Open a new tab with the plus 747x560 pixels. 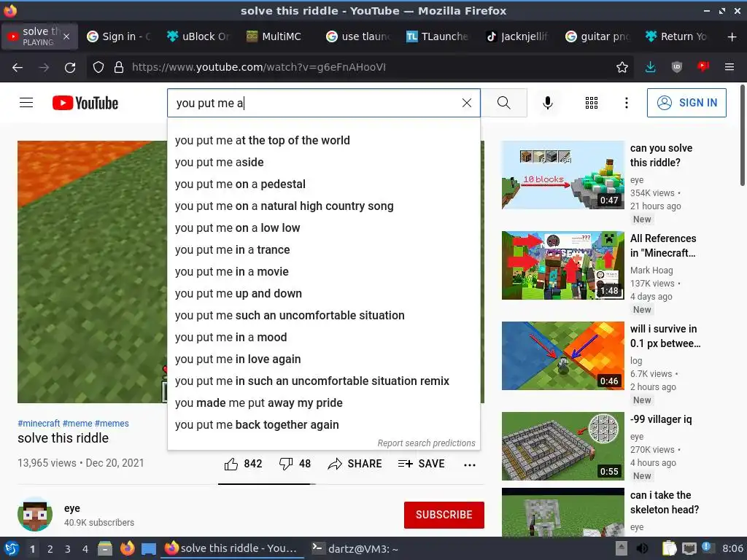click(x=732, y=36)
